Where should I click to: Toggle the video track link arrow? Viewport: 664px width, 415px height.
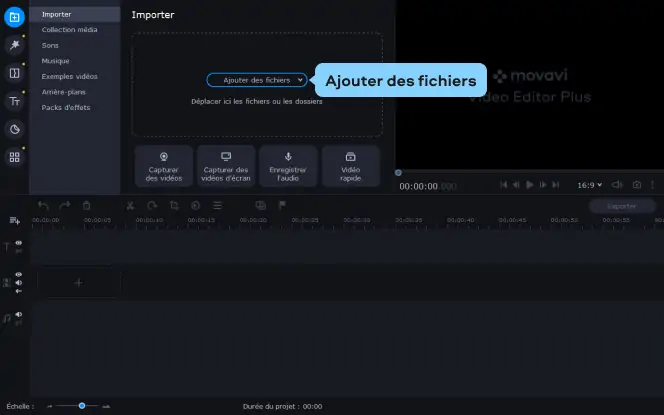pyautogui.click(x=19, y=291)
